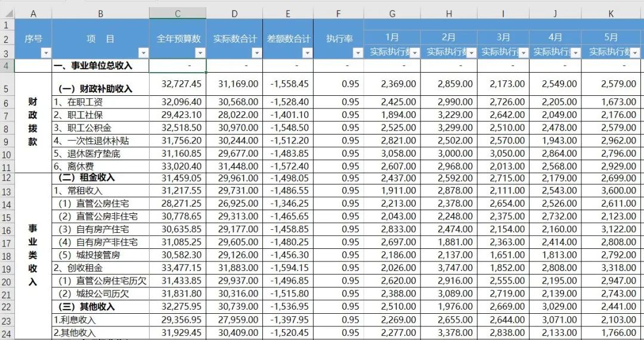Open filter dropdown for 实际数合计 column
The width and height of the screenshot is (644, 340).
tap(256, 54)
